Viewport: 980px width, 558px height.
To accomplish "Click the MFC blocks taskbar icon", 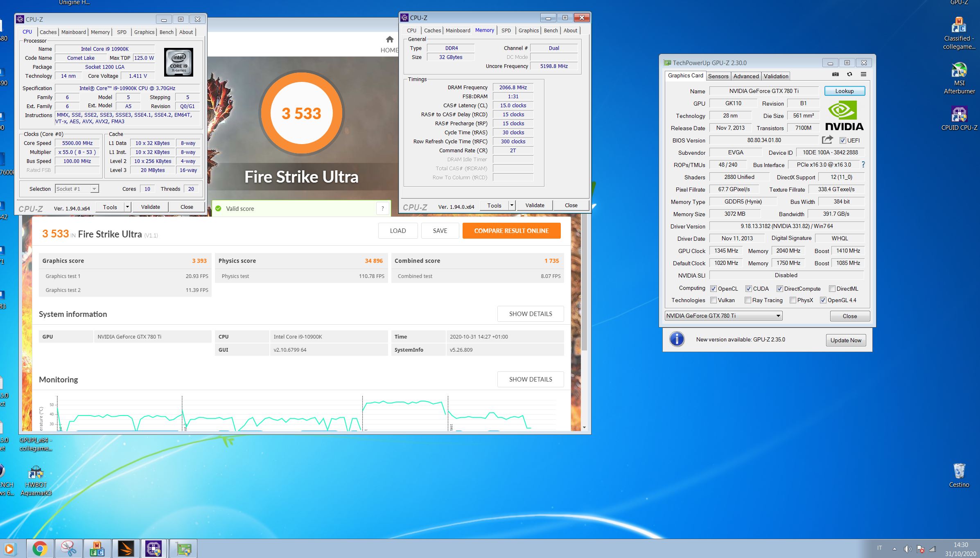I will pos(97,549).
